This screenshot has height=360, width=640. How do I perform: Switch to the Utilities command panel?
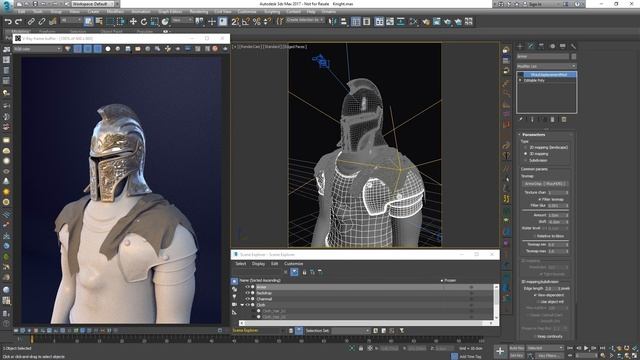[573, 46]
